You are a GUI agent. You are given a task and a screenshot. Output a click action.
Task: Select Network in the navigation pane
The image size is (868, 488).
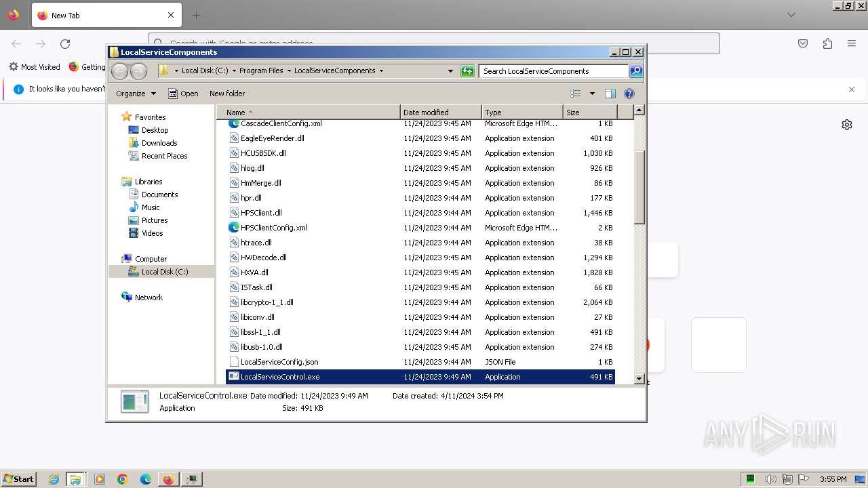[149, 298]
